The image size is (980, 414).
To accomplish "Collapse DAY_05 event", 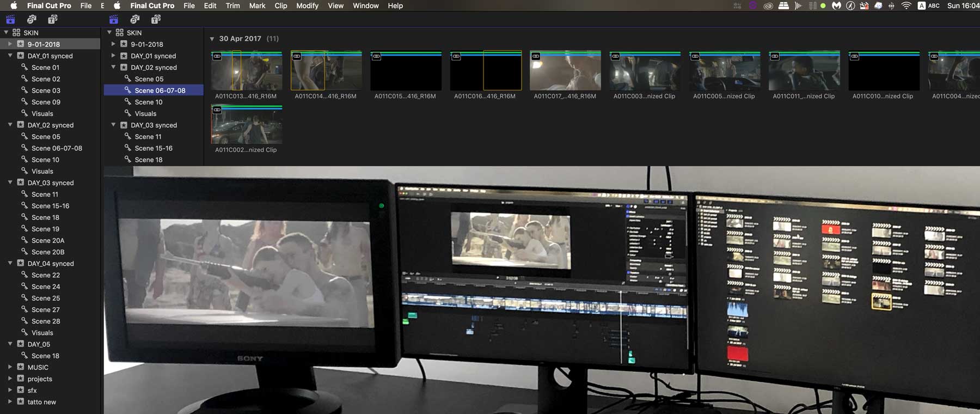I will (x=10, y=344).
